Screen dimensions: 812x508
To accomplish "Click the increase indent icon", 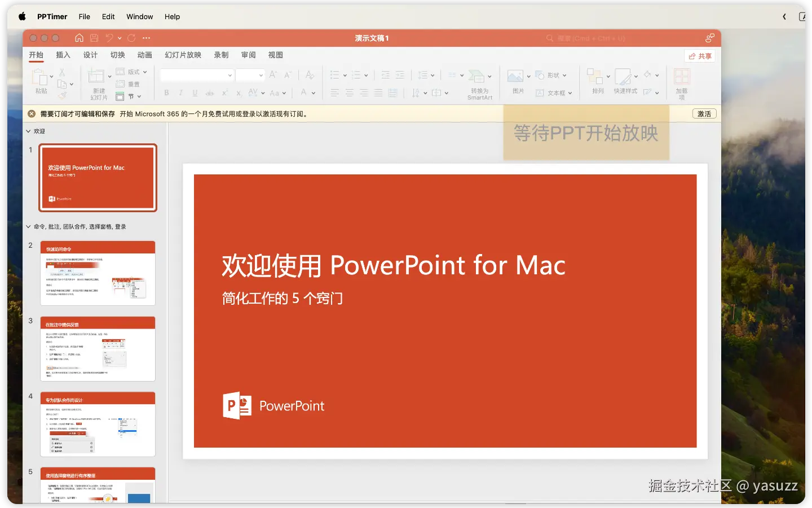I will tap(400, 75).
